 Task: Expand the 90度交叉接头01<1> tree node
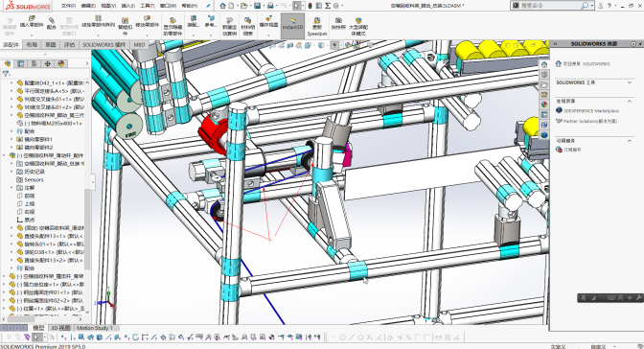coord(11,99)
